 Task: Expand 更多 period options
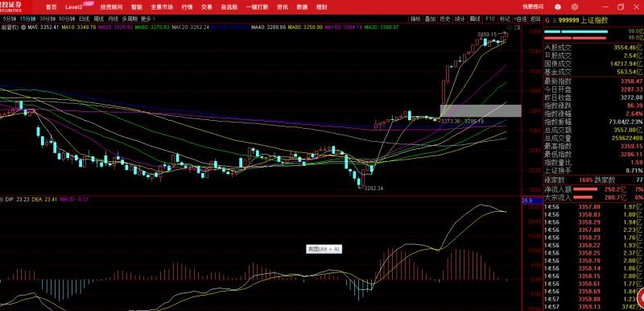pyautogui.click(x=148, y=19)
